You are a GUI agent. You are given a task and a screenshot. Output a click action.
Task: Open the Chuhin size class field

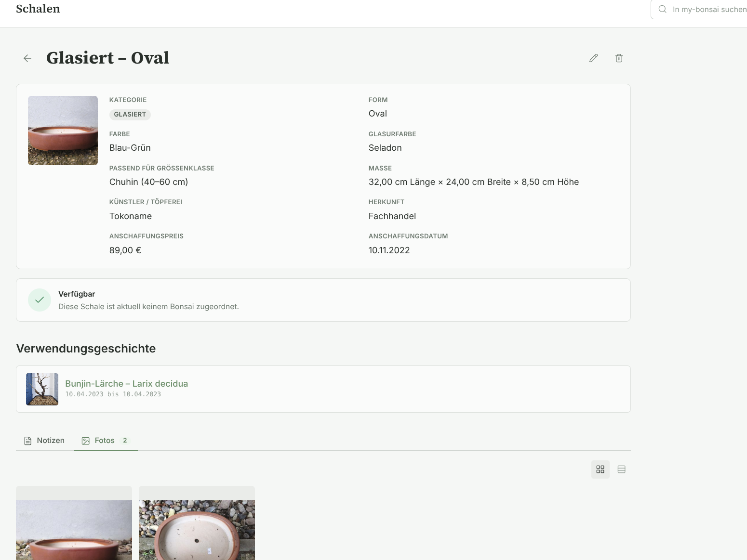[148, 182]
